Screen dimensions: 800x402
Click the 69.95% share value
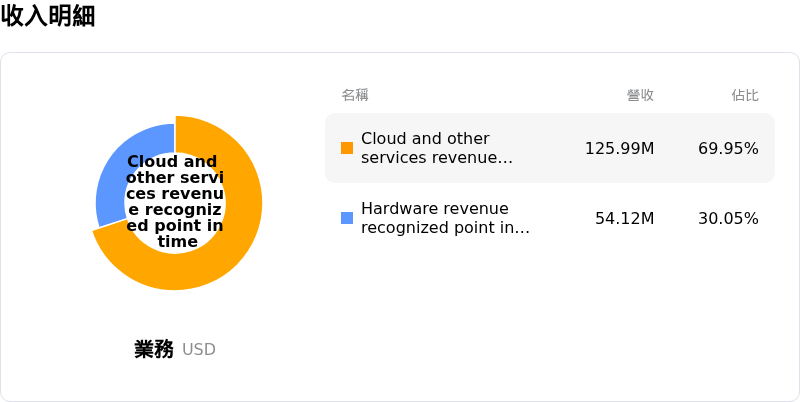pyautogui.click(x=728, y=148)
